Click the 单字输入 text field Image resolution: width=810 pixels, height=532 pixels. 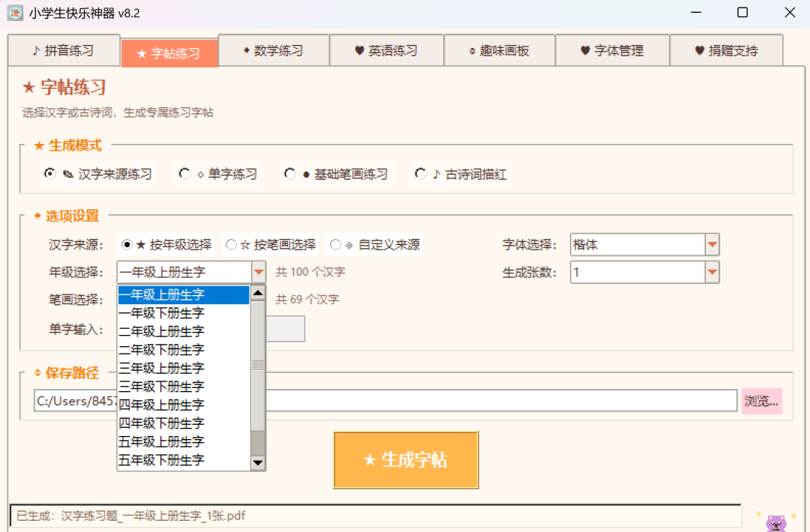285,329
